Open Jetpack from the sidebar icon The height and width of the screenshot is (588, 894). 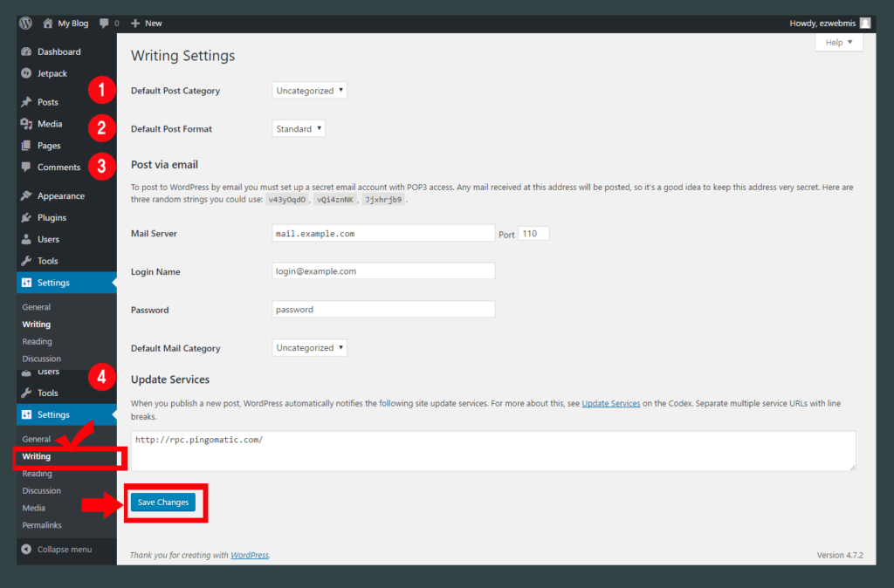pos(26,73)
